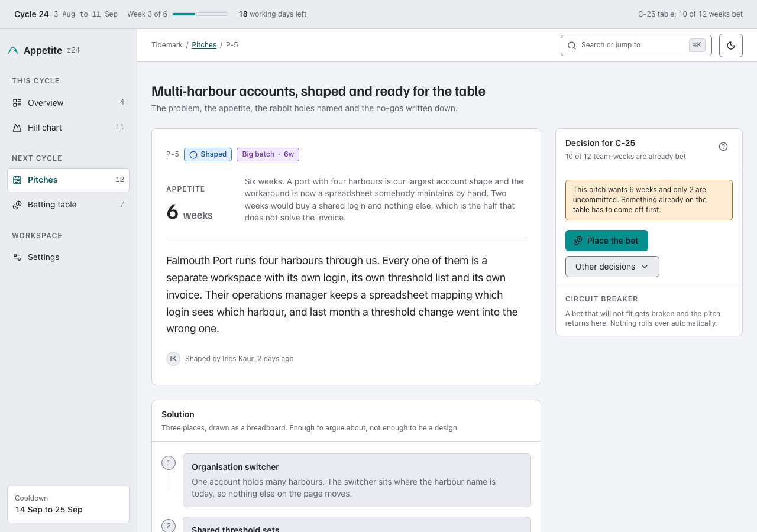Go to Hill chart page

click(x=68, y=128)
